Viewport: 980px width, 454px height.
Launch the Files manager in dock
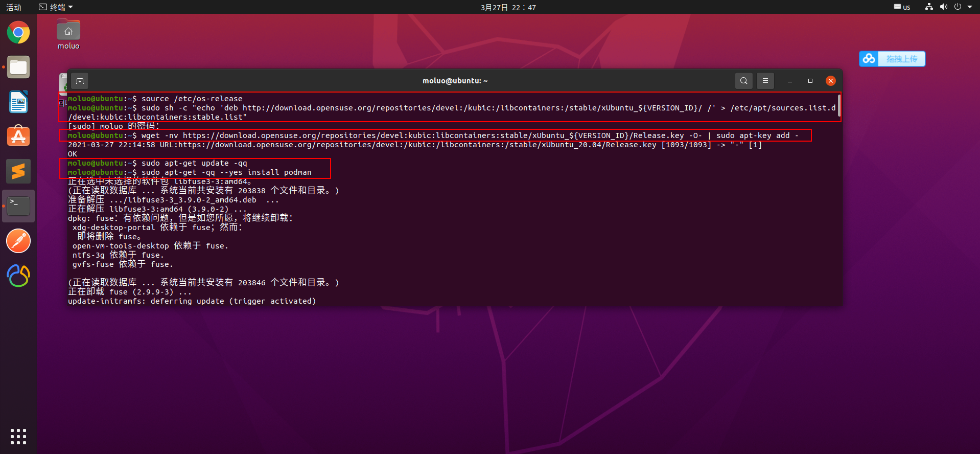click(18, 67)
